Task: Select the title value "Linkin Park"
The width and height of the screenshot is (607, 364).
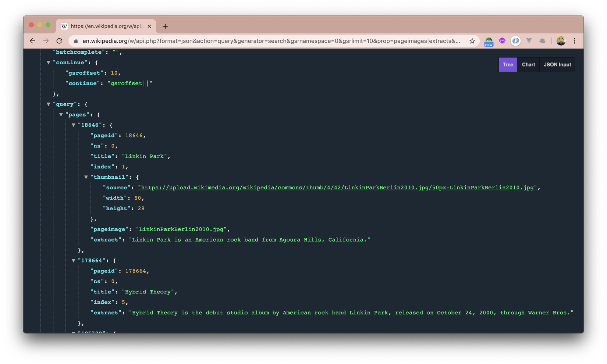Action: coord(145,157)
